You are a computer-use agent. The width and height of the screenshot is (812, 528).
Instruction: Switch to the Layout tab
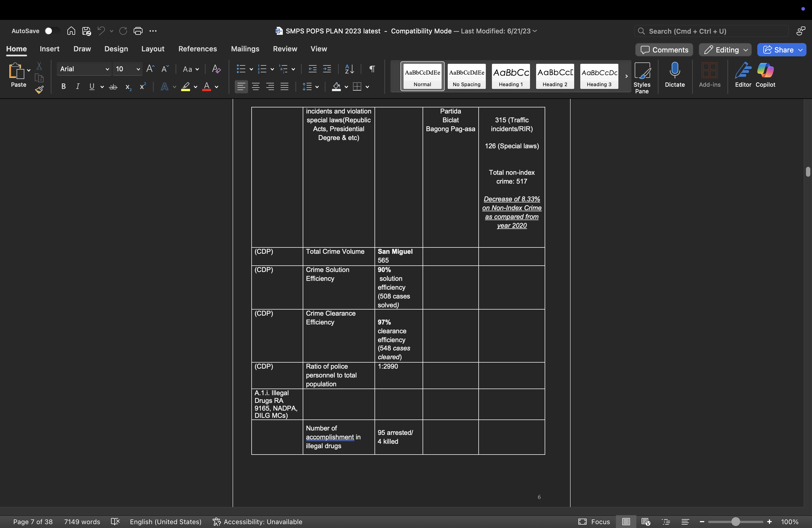(x=153, y=49)
